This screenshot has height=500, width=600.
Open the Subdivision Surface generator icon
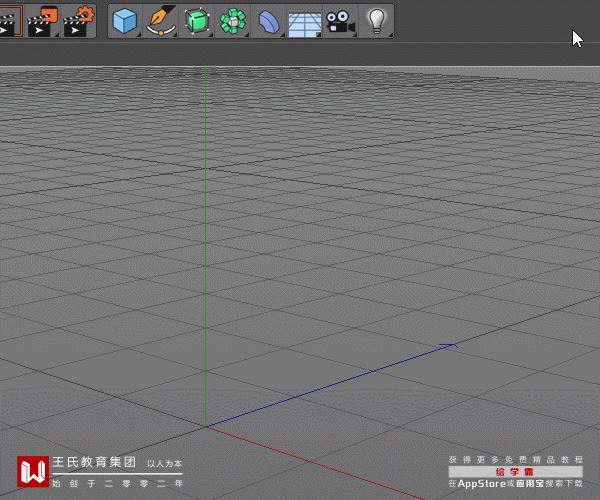197,21
